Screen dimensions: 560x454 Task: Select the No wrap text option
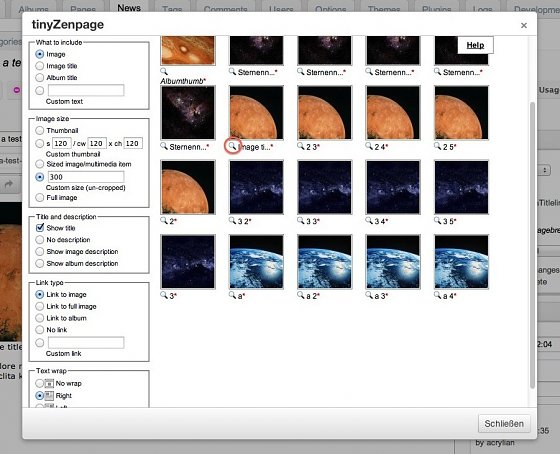40,383
